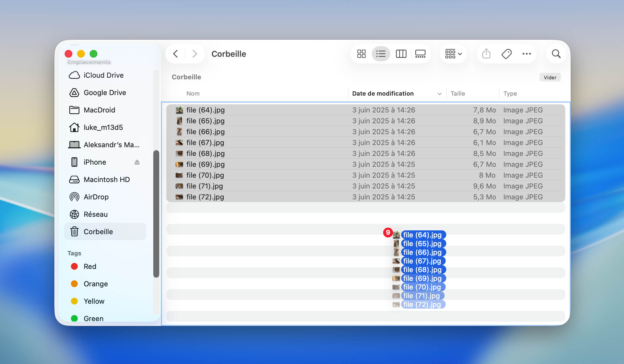The image size is (624, 364).
Task: Select file (64).jpg row
Action: point(366,110)
